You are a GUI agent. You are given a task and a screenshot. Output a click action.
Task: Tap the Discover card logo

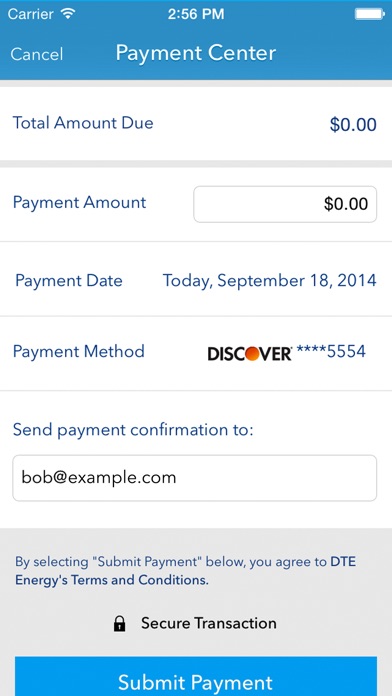[249, 353]
